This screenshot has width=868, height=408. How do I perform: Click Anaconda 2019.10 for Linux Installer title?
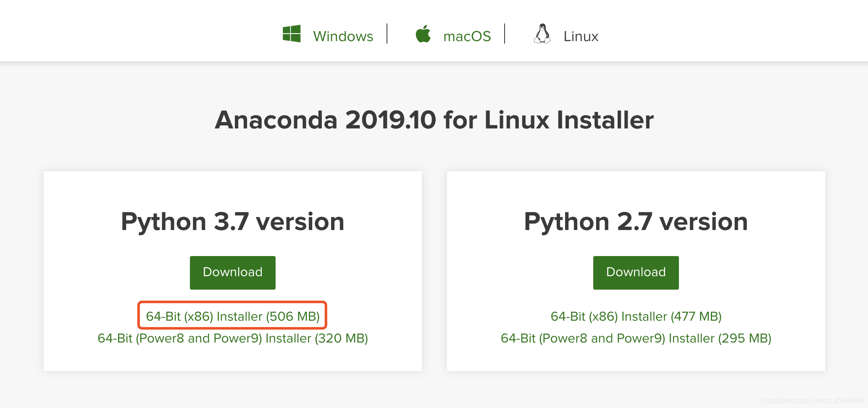tap(434, 120)
